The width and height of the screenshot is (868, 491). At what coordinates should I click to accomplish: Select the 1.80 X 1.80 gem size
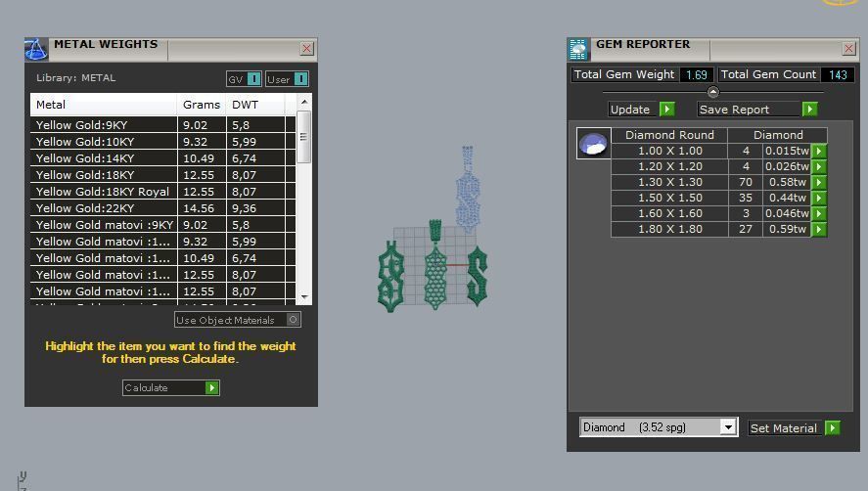(669, 229)
